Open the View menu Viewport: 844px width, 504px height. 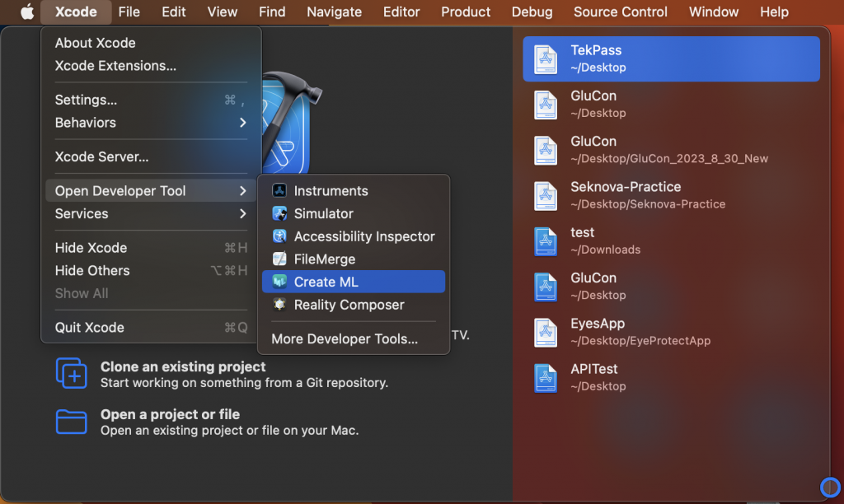(x=223, y=12)
